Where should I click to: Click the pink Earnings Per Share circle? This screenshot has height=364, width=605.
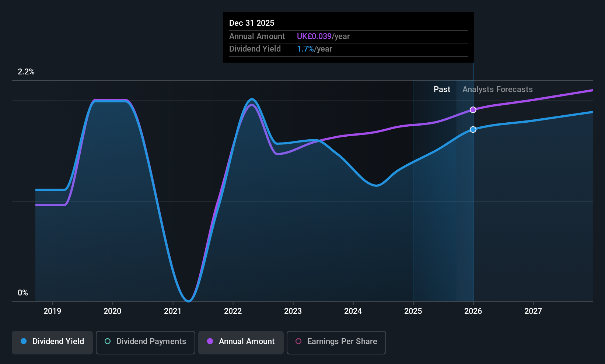[x=298, y=341]
